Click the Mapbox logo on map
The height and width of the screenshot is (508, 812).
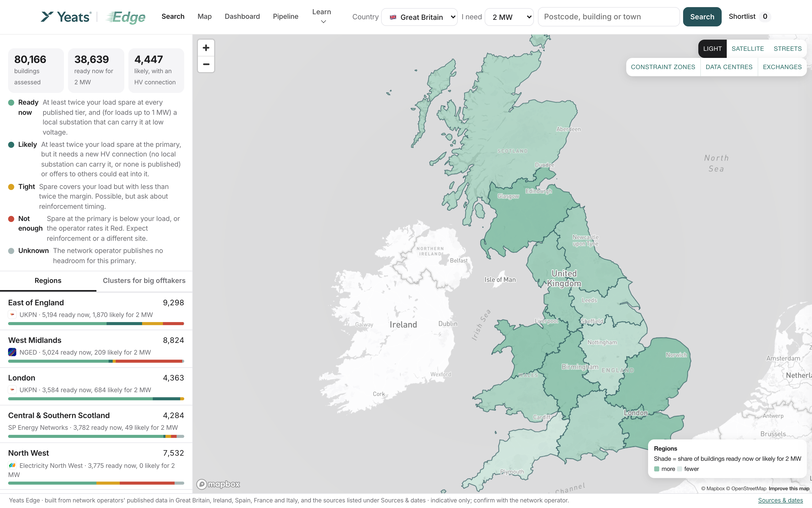tap(218, 484)
